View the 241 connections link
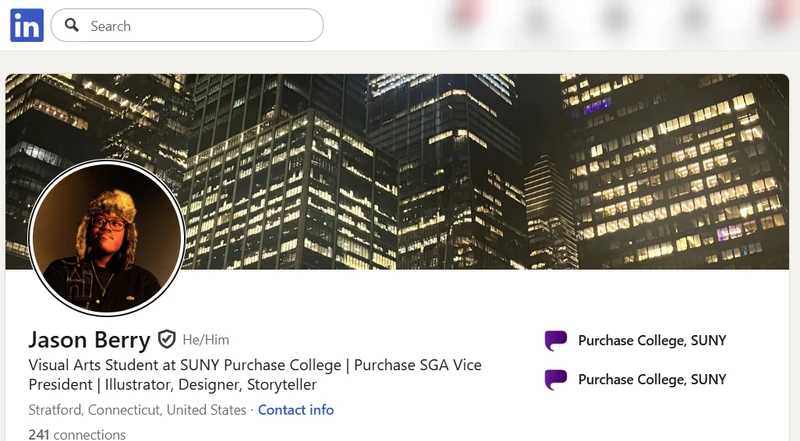 click(77, 435)
